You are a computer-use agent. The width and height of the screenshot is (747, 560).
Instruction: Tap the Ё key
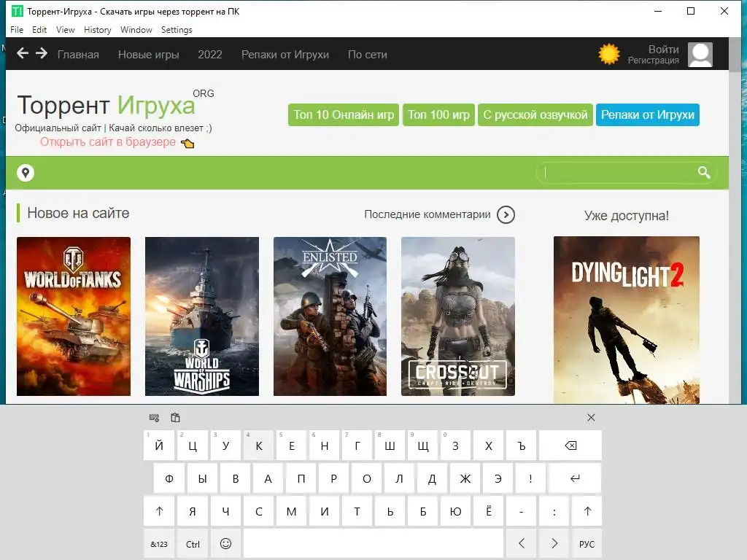488,511
